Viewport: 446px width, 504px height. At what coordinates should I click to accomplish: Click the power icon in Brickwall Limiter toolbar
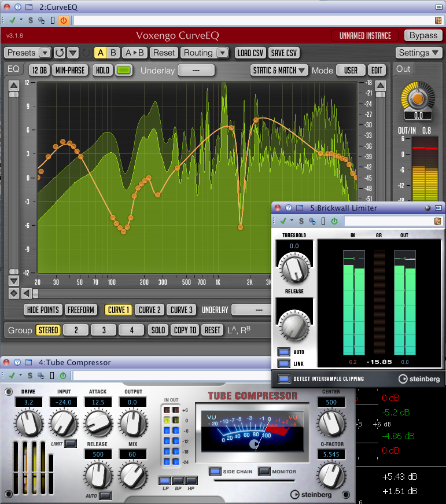(x=334, y=221)
